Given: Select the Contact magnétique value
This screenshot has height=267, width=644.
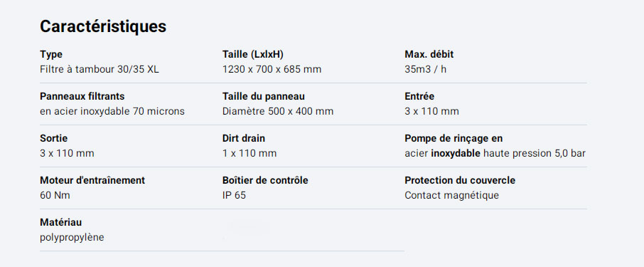Looking at the screenshot, I should point(451,195).
